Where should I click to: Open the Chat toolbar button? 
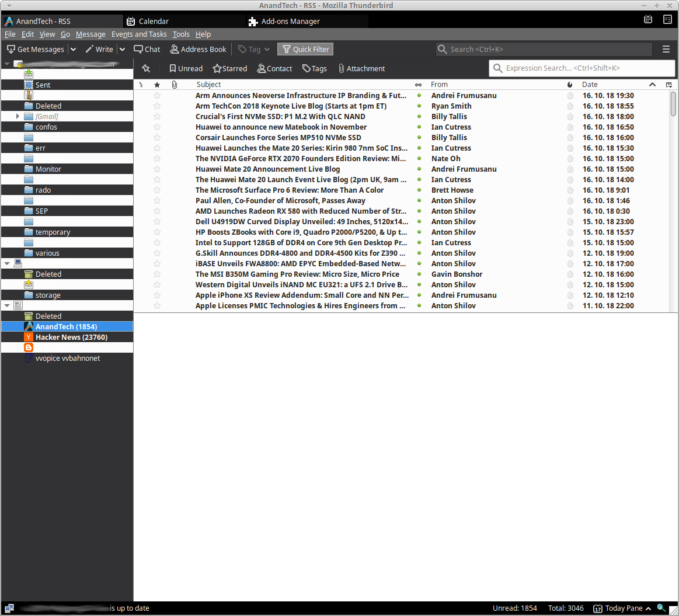(147, 50)
